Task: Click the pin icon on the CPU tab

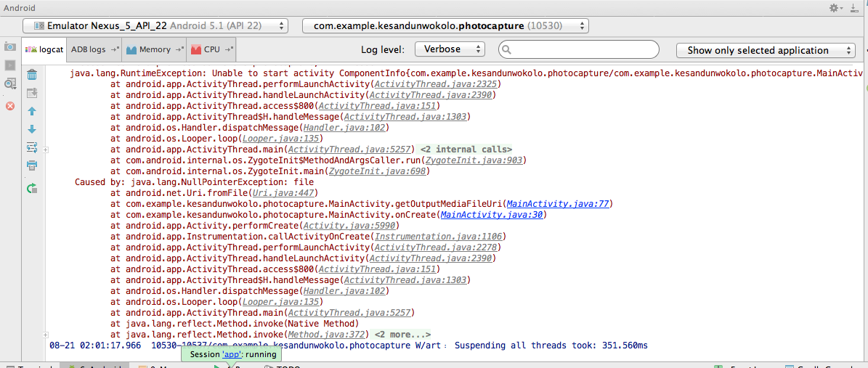Action: (229, 50)
